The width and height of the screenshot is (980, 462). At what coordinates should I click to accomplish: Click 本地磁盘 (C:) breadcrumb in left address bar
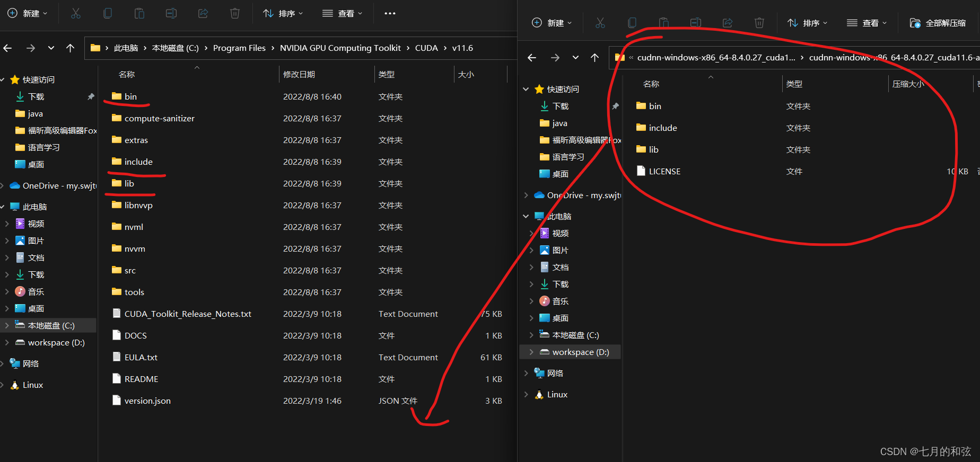click(x=175, y=48)
